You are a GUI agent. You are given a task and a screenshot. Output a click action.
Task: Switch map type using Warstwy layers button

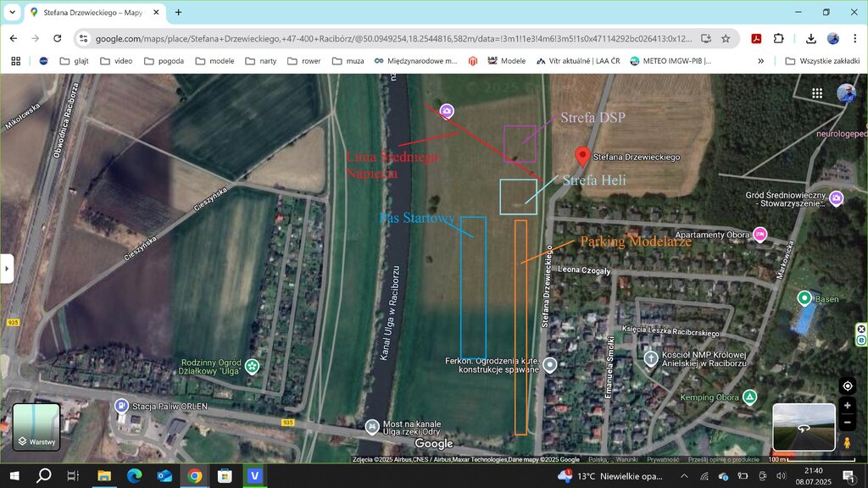(36, 427)
